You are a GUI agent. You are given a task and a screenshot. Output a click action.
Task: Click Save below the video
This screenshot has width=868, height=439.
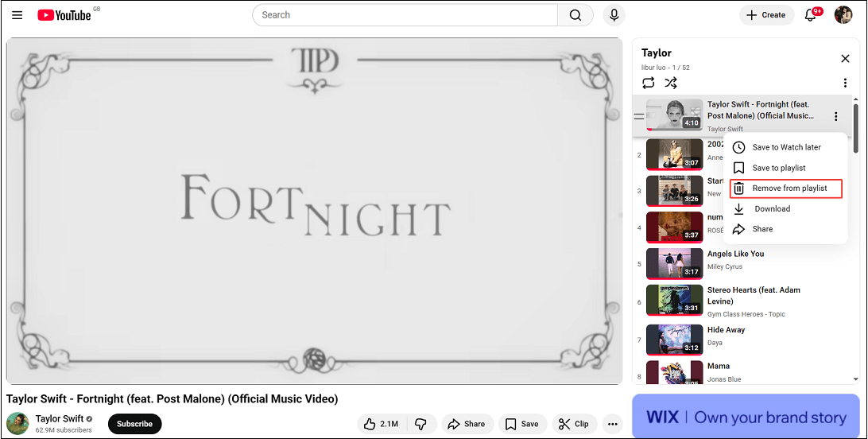coord(522,424)
